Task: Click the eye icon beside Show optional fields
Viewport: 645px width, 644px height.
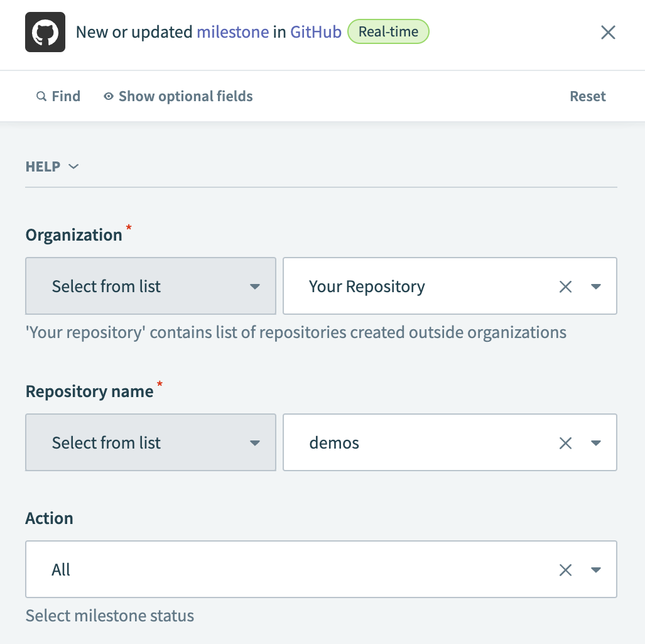Action: [108, 96]
